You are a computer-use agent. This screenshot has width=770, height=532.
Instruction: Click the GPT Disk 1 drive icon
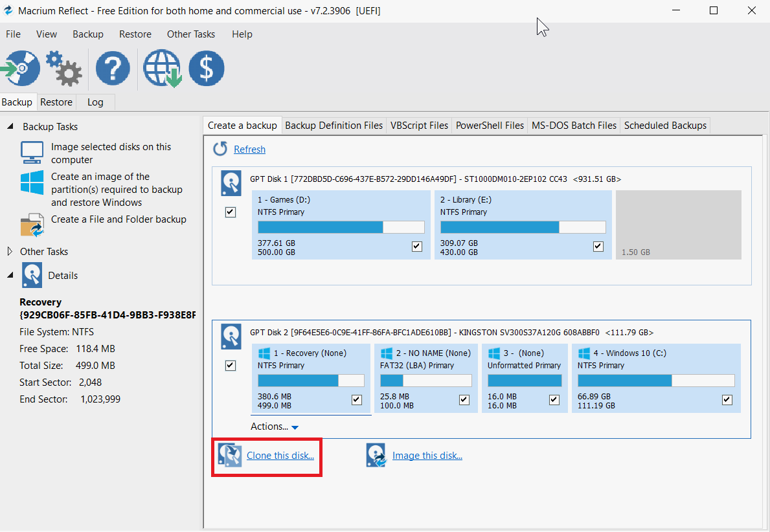tap(231, 183)
